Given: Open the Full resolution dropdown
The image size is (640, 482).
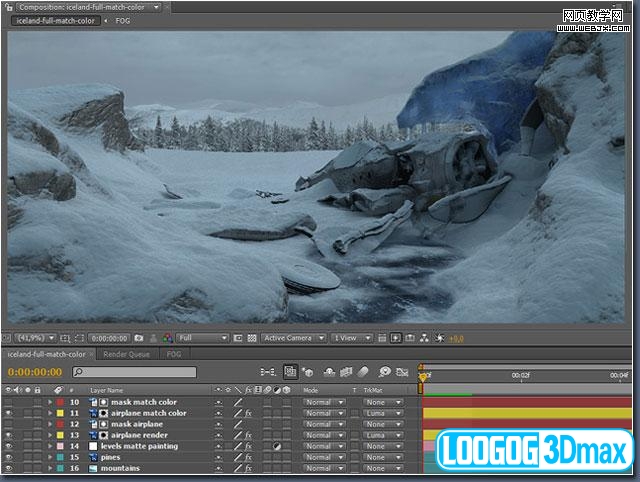Looking at the screenshot, I should [202, 338].
